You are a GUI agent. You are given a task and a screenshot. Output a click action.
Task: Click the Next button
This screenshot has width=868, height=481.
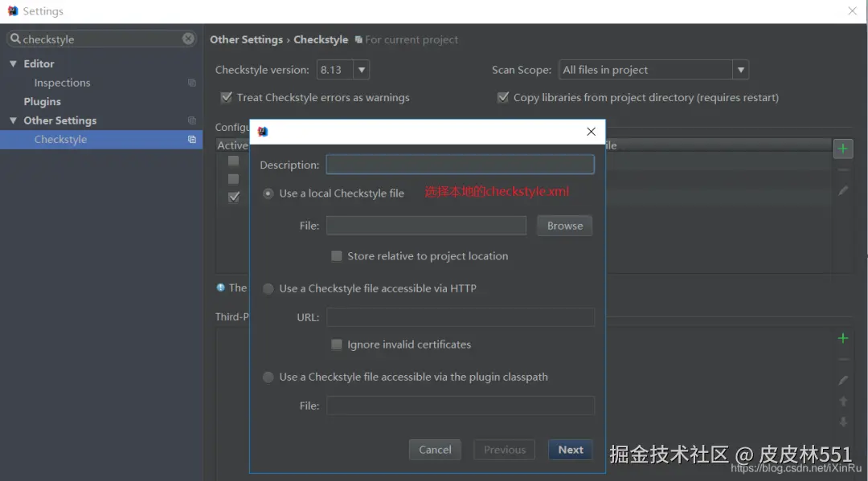tap(570, 450)
